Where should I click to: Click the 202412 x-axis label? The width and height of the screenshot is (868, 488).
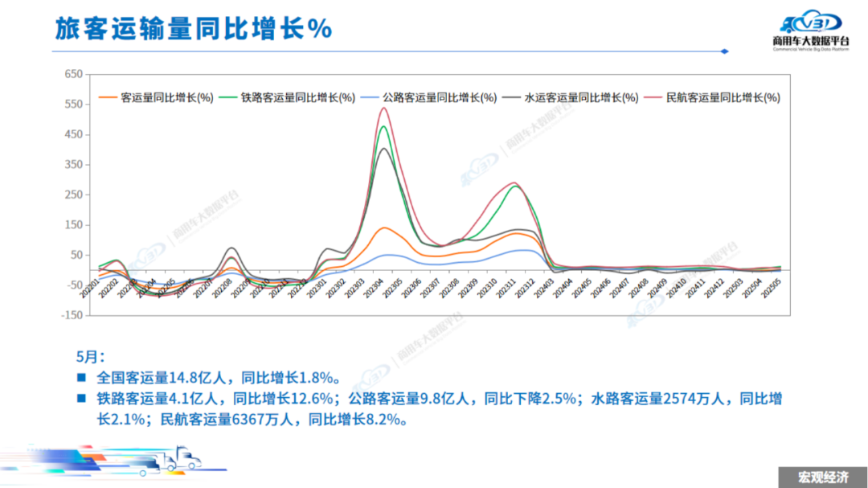(714, 288)
